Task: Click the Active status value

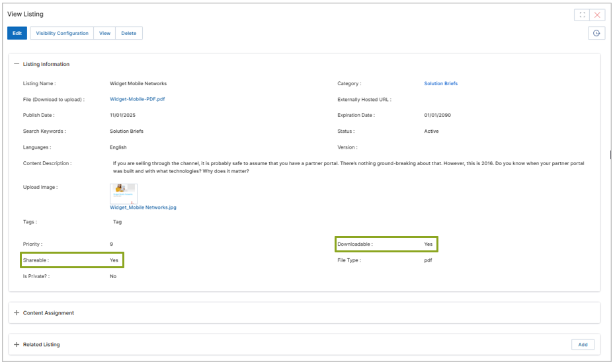Action: coord(431,131)
